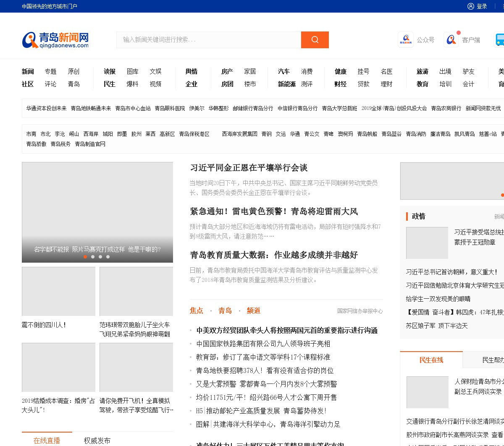This screenshot has height=446, width=504.
Task: Go to the 健康 channel
Action: [x=341, y=71]
